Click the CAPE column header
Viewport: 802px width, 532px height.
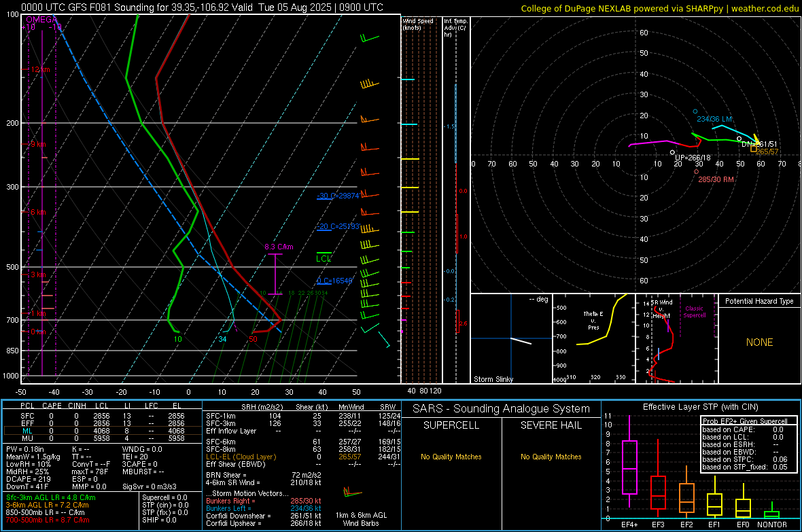click(52, 406)
